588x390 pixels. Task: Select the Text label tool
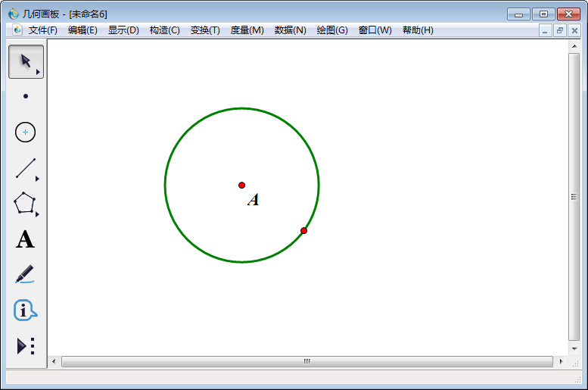click(x=25, y=239)
